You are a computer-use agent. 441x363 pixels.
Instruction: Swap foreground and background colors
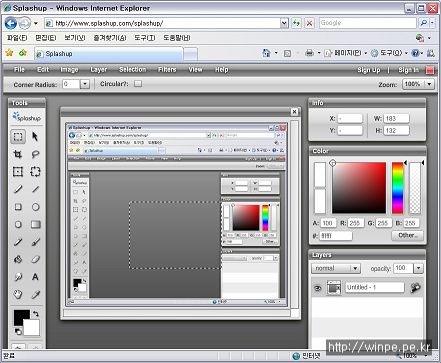35,314
